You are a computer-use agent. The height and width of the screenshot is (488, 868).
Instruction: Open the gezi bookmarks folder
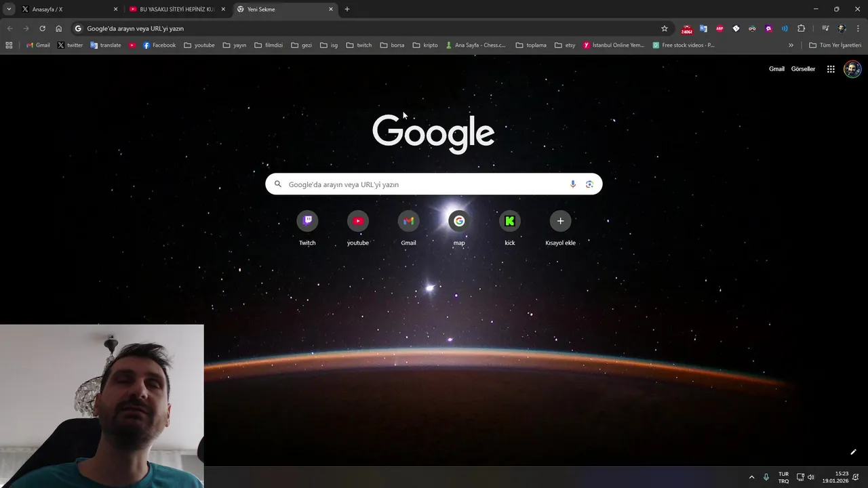302,45
